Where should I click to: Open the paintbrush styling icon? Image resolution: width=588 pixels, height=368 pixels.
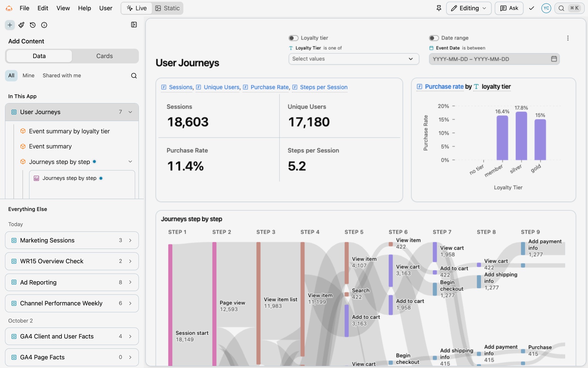click(21, 25)
